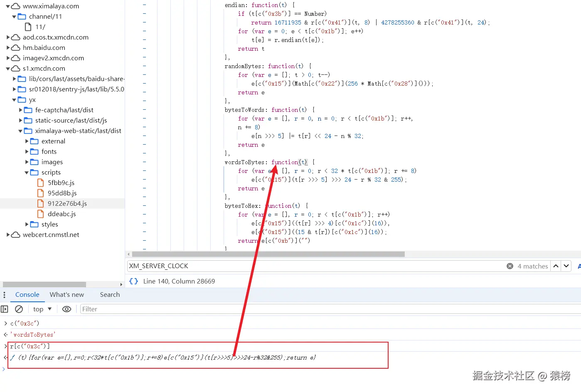The width and height of the screenshot is (581, 392).
Task: Click the Line 140, Column 28669 status
Action: (x=179, y=281)
